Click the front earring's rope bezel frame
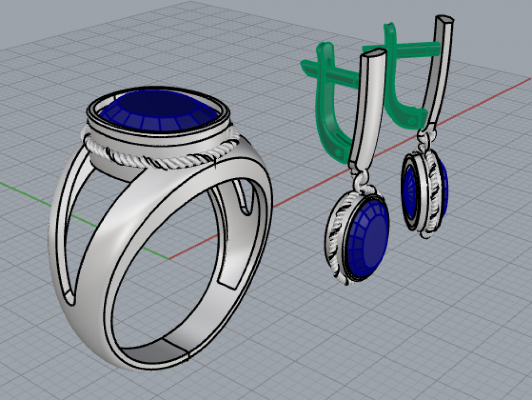The height and width of the screenshot is (400, 532). 336,239
